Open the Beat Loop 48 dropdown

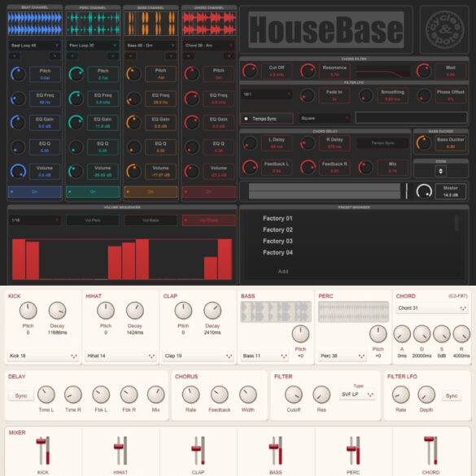point(35,46)
